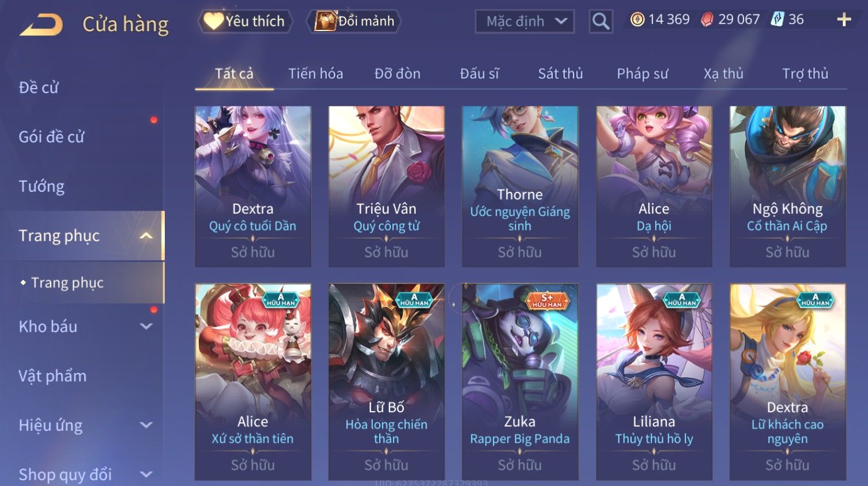Screen dimensions: 868x486
Task: Open search with the magnifying glass icon
Action: tap(601, 21)
